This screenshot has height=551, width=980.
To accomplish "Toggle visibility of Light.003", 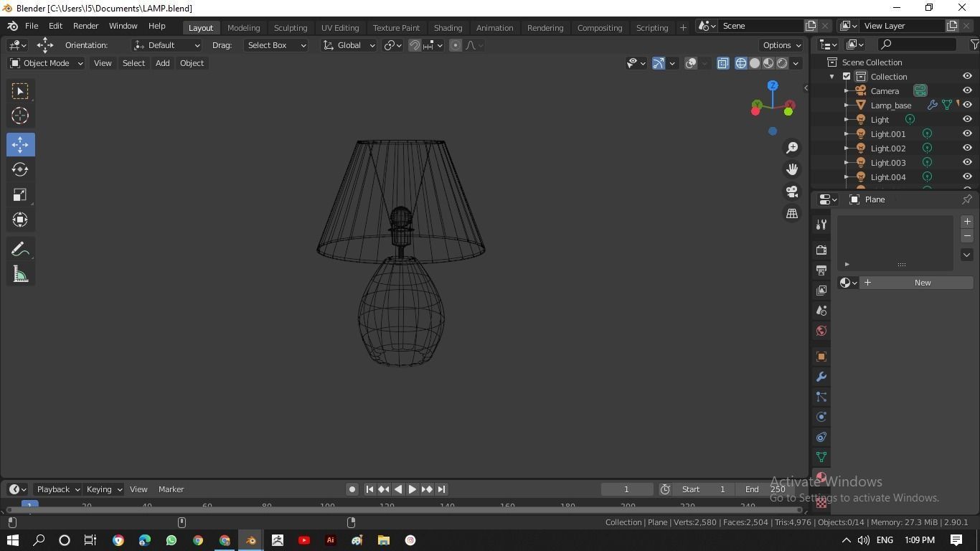I will 967,163.
